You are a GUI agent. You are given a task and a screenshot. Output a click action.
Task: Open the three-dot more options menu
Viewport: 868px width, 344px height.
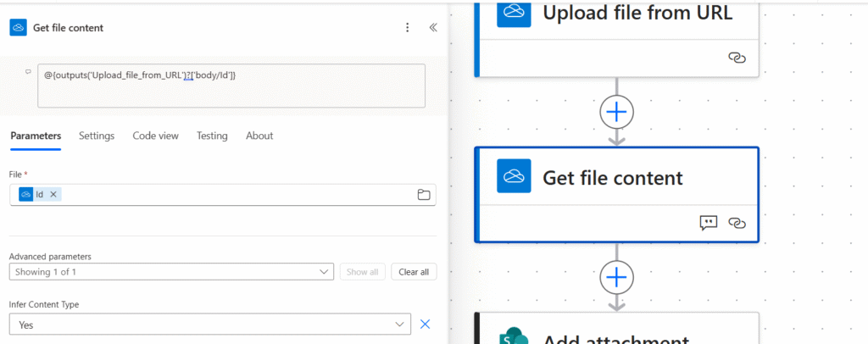pyautogui.click(x=408, y=28)
